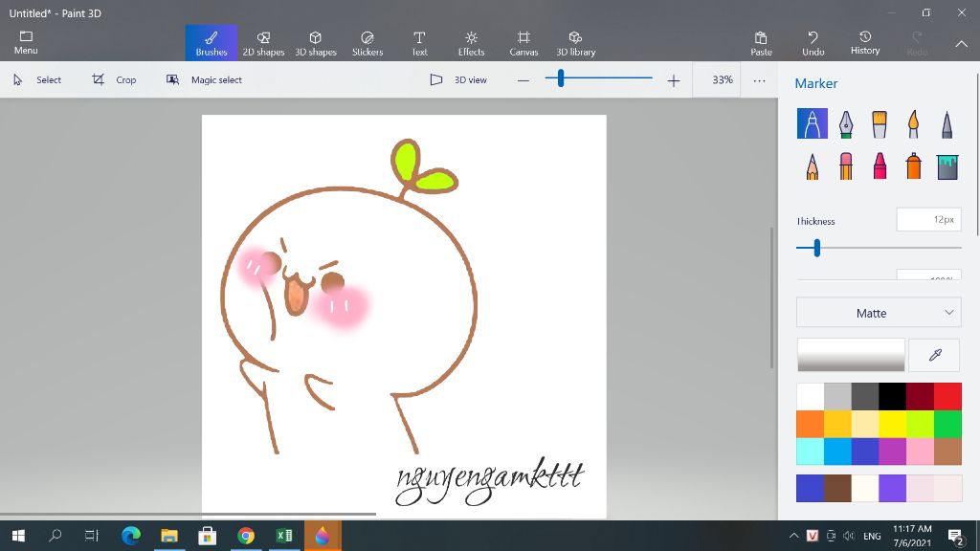Open Excel from the taskbar
The width and height of the screenshot is (980, 551).
(x=284, y=536)
